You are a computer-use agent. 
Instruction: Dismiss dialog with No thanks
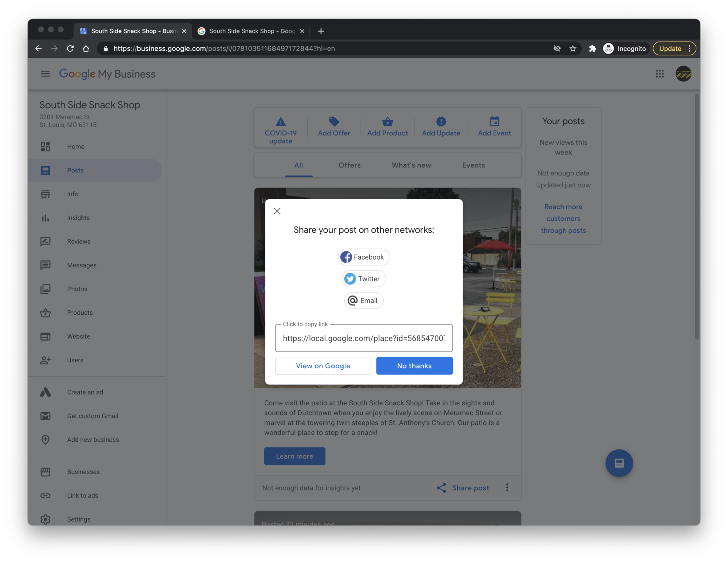click(414, 366)
